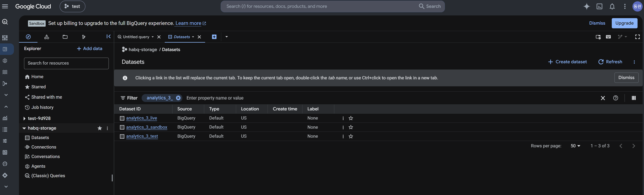Switch to the folder tab in left panel
644x195 pixels.
(x=65, y=37)
